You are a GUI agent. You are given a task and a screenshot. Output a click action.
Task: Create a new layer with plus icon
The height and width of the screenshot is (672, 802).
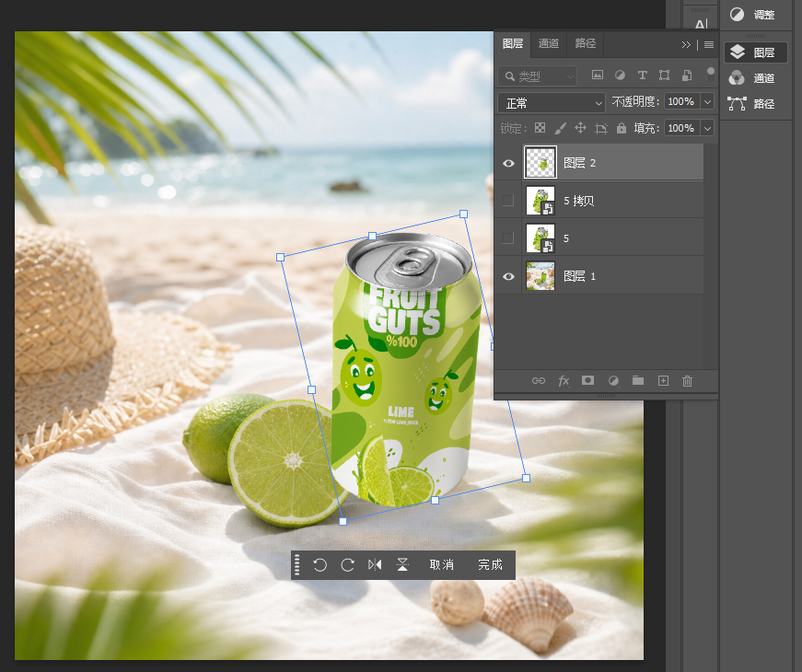click(x=663, y=380)
